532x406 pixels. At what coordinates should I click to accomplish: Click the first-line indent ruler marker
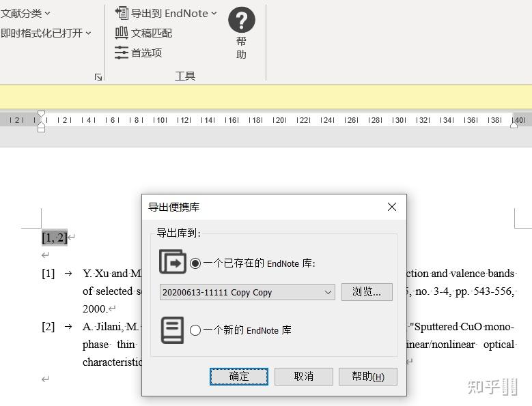point(41,113)
